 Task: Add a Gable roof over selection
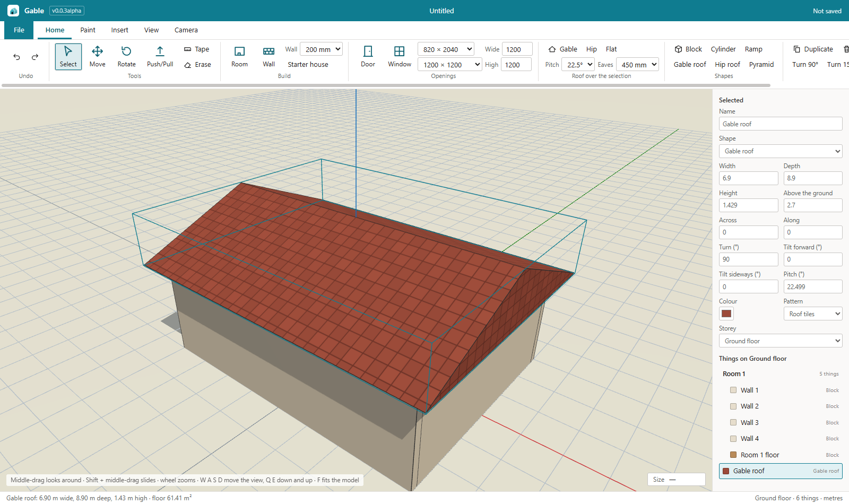point(562,49)
